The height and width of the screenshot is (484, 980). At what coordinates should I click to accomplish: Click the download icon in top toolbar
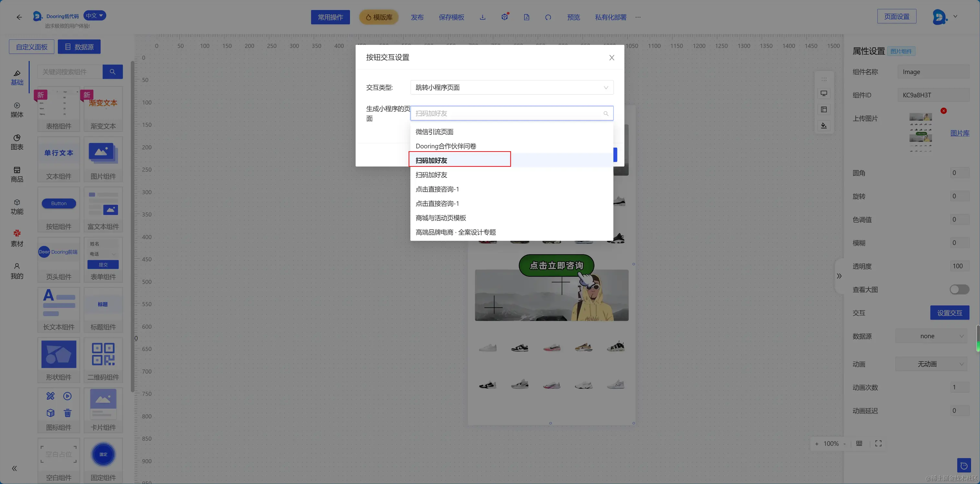pos(483,17)
